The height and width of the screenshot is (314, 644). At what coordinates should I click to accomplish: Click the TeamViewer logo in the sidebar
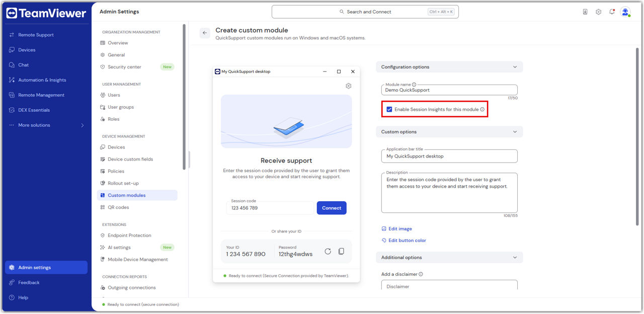[46, 14]
